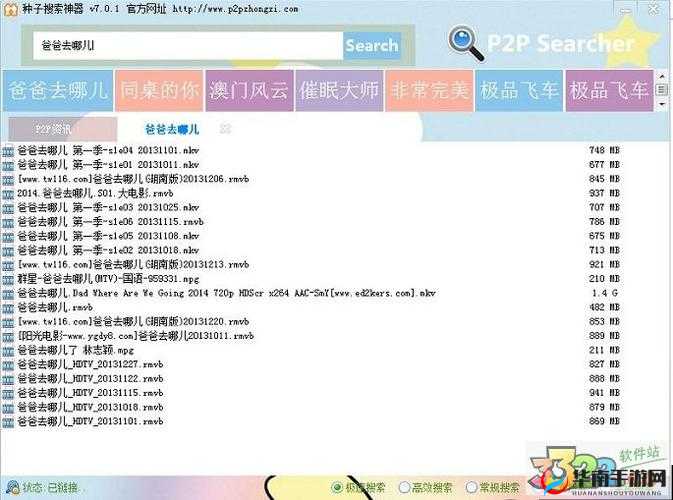
Task: Click video icon of tv116 20131213.rmvb row
Action: [8, 265]
